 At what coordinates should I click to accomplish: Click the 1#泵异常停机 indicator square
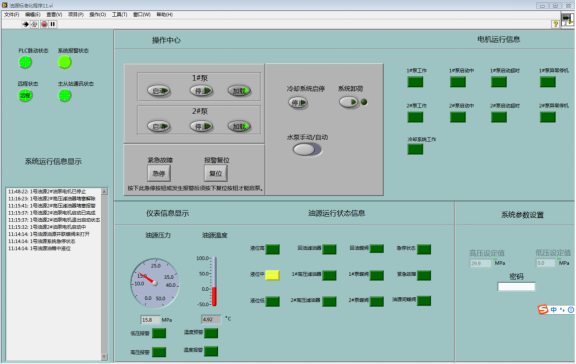point(548,82)
